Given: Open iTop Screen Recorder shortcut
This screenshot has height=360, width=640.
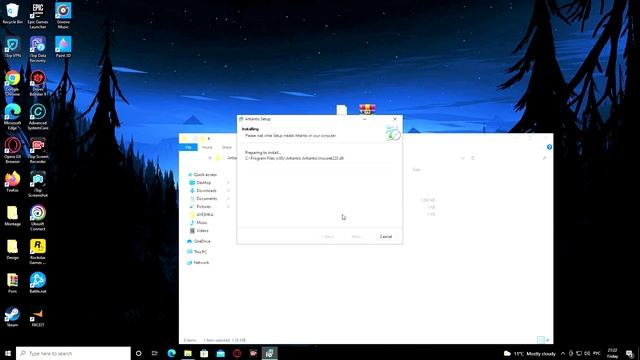Looking at the screenshot, I should (38, 150).
